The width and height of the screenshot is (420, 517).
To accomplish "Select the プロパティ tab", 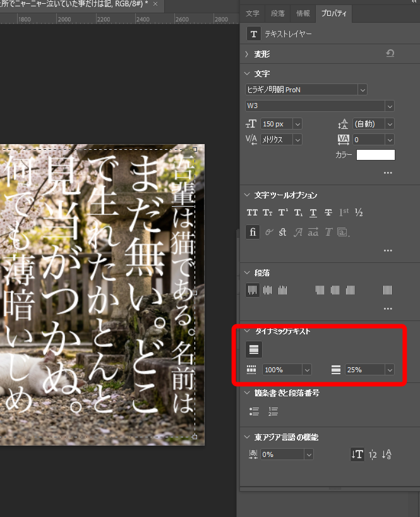I will click(333, 13).
